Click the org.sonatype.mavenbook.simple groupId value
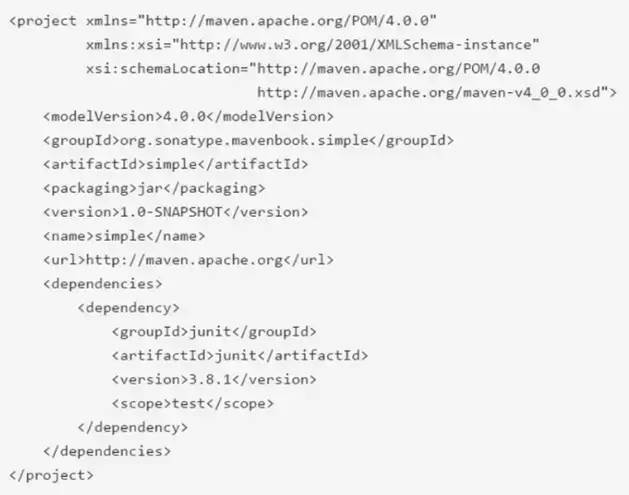 click(x=244, y=141)
